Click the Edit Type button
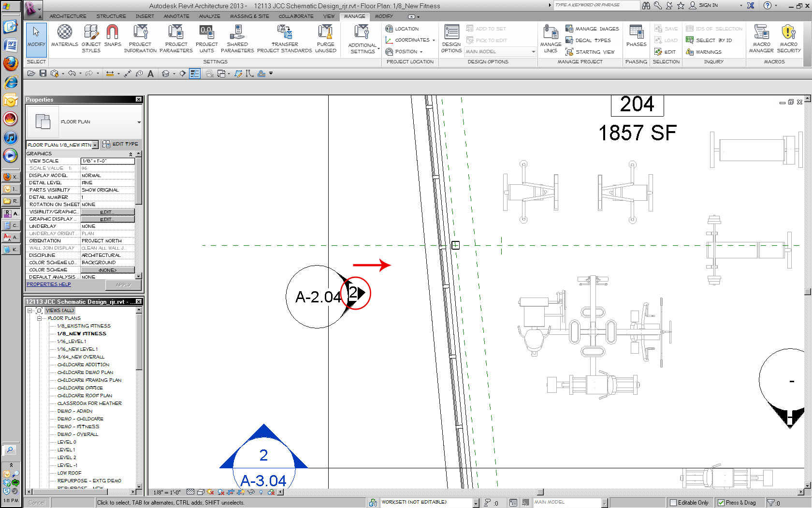Image resolution: width=812 pixels, height=508 pixels. [120, 144]
